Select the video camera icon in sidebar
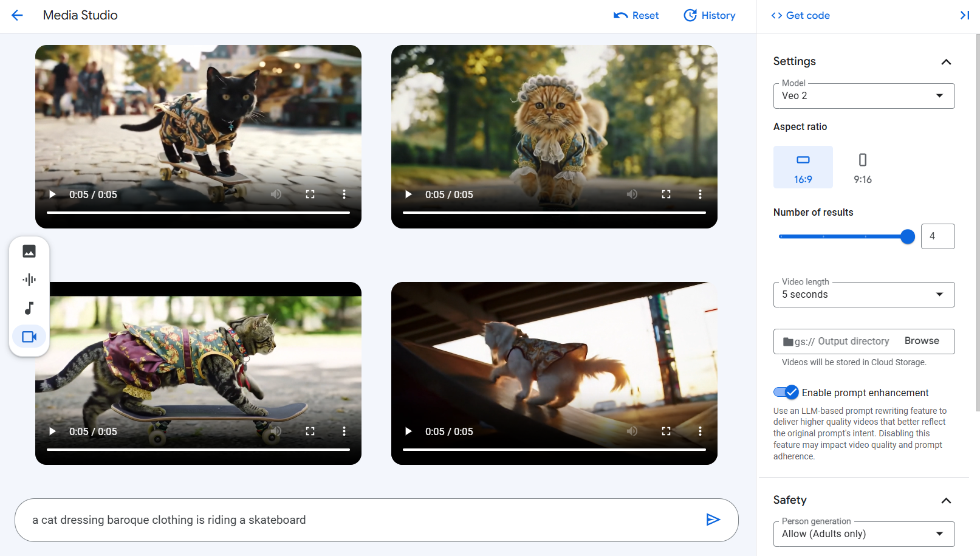 (x=29, y=337)
